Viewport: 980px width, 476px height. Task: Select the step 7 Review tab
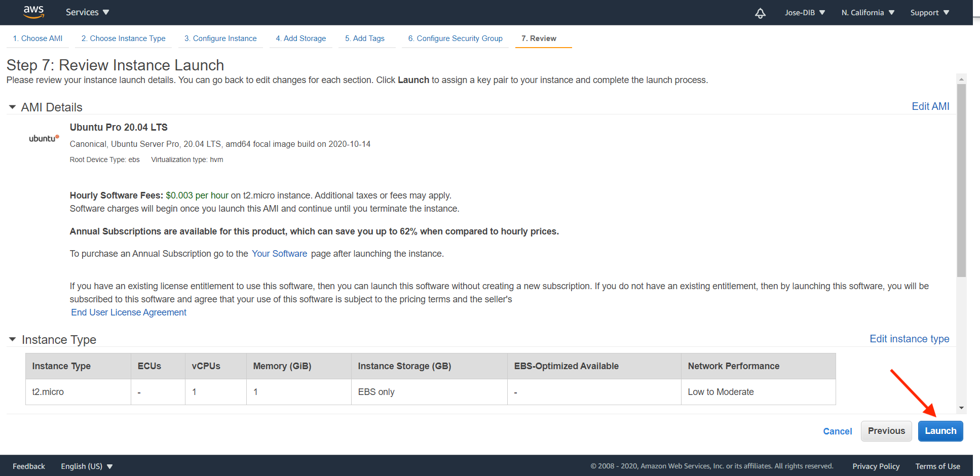539,38
